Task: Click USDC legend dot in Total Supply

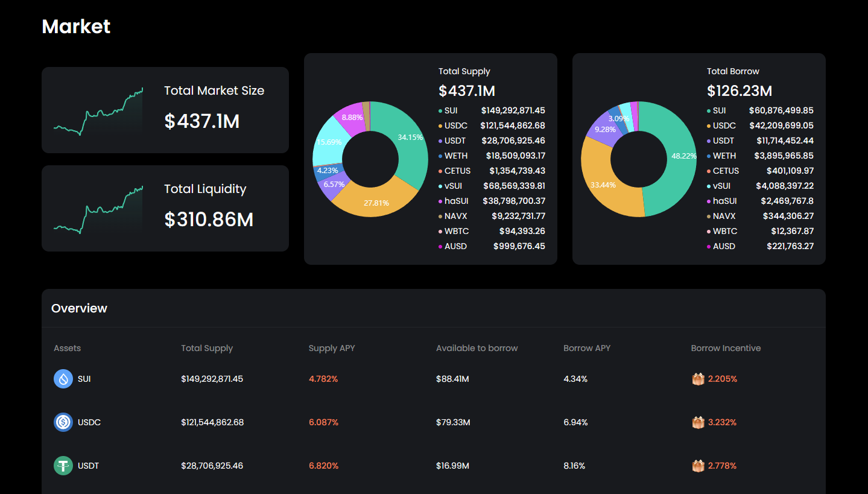Action: (440, 126)
